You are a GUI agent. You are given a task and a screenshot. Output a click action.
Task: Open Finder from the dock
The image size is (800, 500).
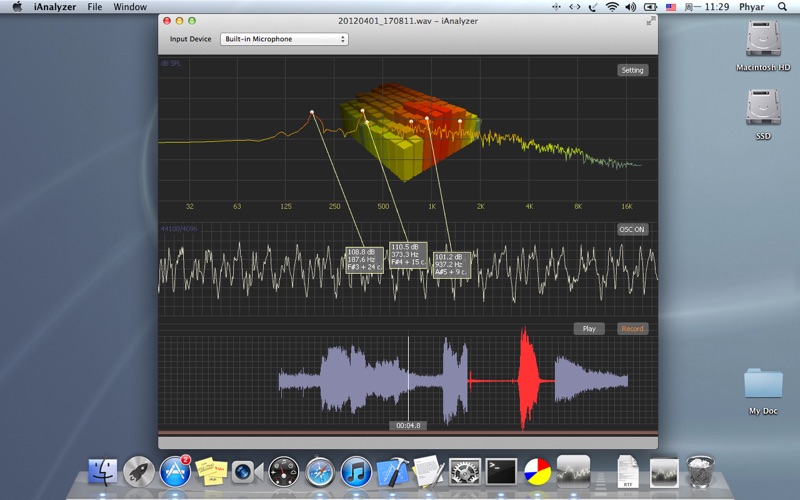[103, 470]
